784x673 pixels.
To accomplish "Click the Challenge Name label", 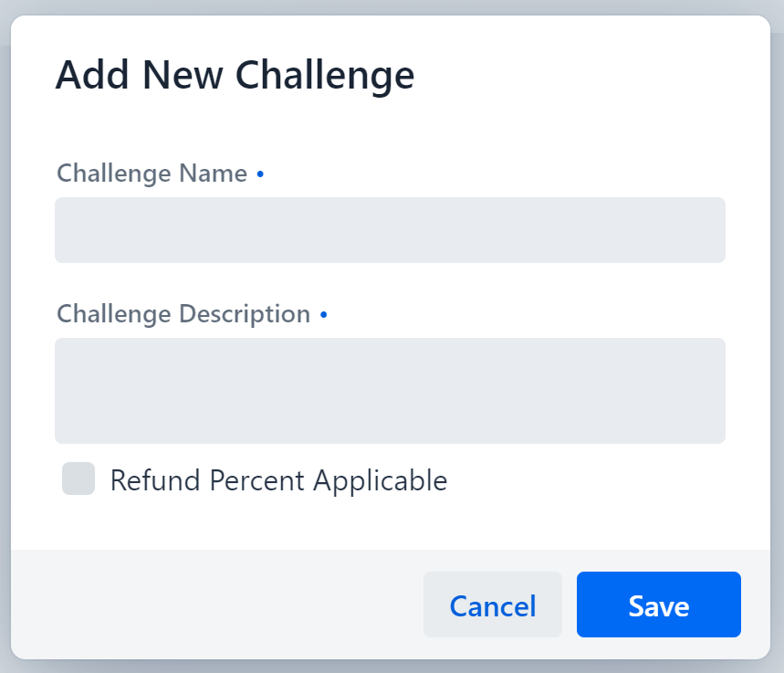I will coord(152,174).
